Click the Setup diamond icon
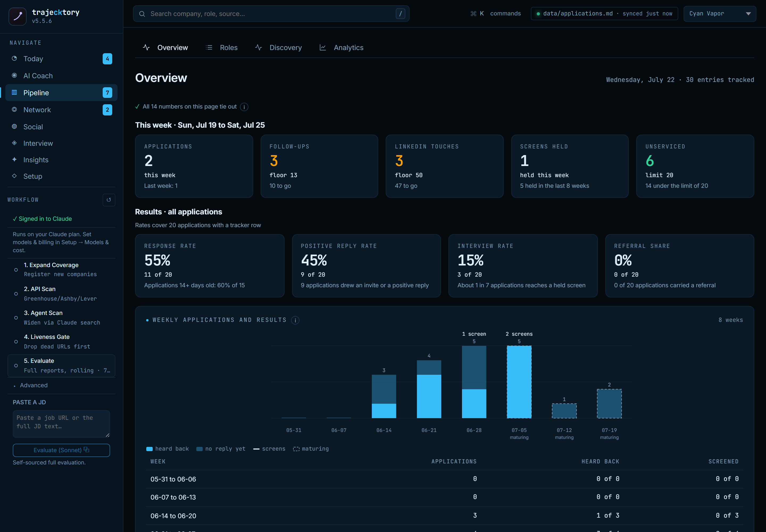The width and height of the screenshot is (766, 532). pyautogui.click(x=14, y=176)
